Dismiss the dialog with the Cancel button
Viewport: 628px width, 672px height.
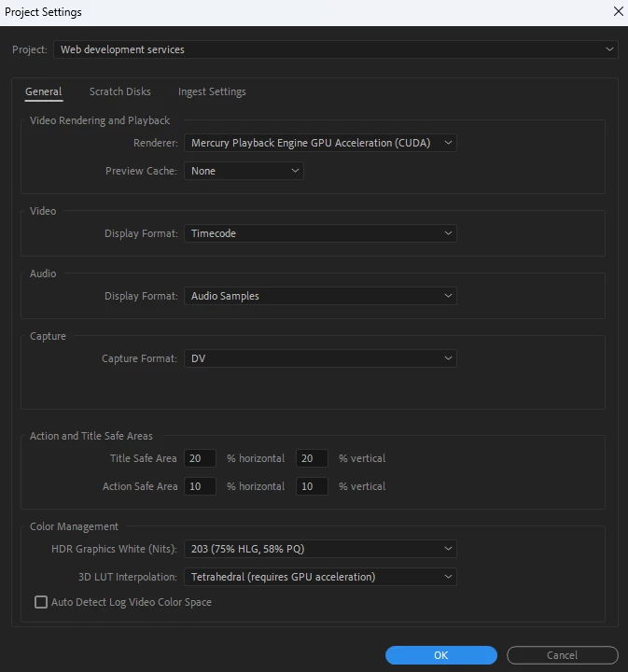click(x=562, y=655)
